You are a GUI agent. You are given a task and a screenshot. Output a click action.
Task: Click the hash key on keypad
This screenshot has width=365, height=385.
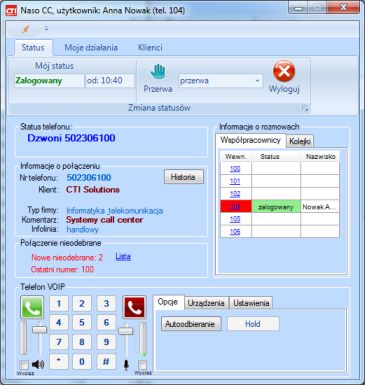point(106,361)
